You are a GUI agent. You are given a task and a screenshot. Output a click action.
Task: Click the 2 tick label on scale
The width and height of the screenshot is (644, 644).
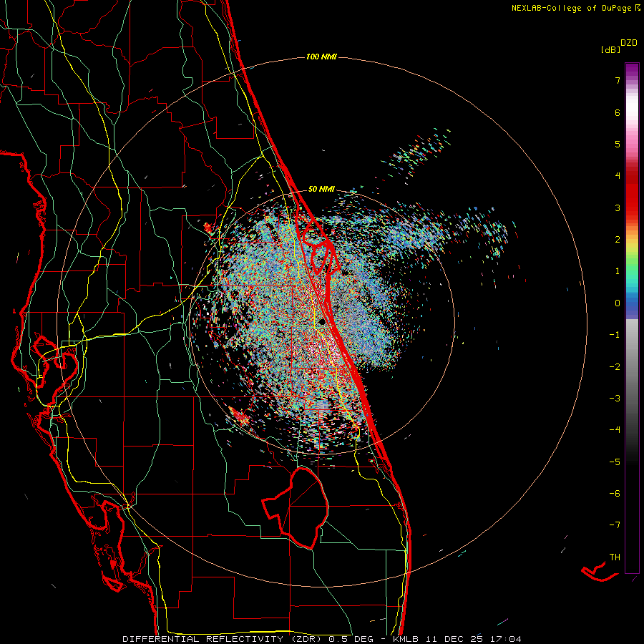618,240
